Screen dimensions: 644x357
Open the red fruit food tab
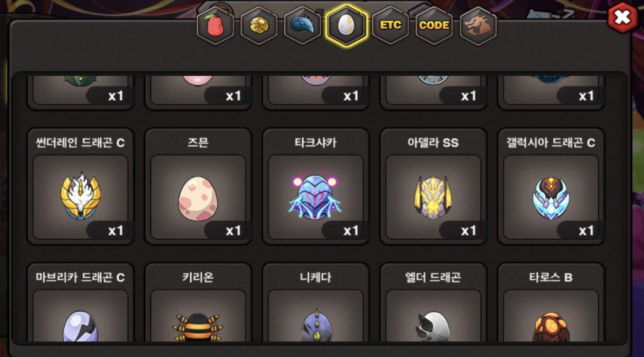click(x=215, y=26)
